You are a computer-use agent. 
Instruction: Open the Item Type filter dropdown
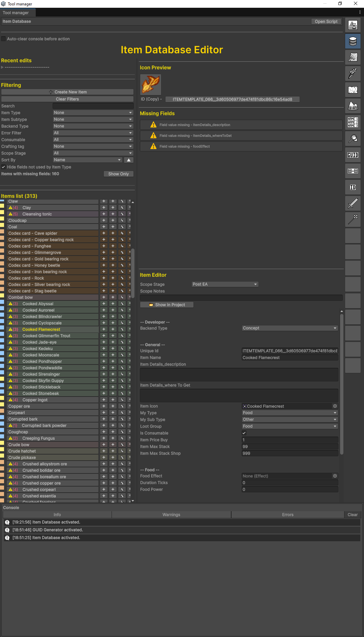click(x=93, y=113)
